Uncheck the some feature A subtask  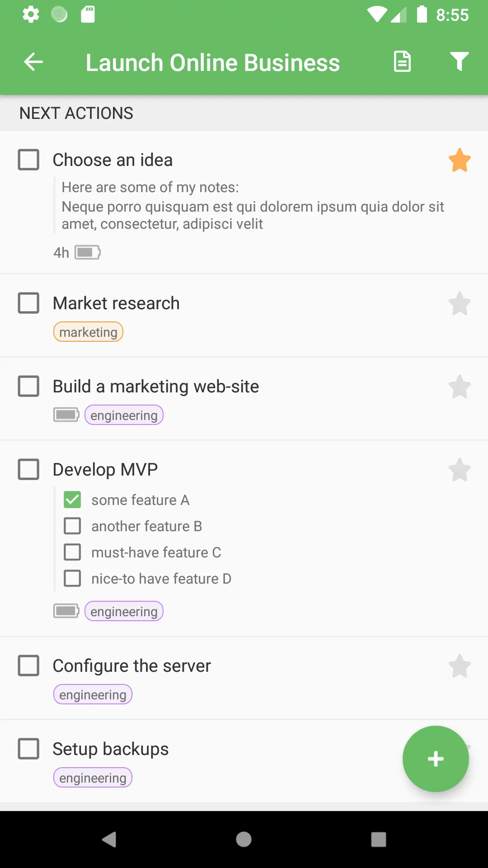click(x=73, y=500)
